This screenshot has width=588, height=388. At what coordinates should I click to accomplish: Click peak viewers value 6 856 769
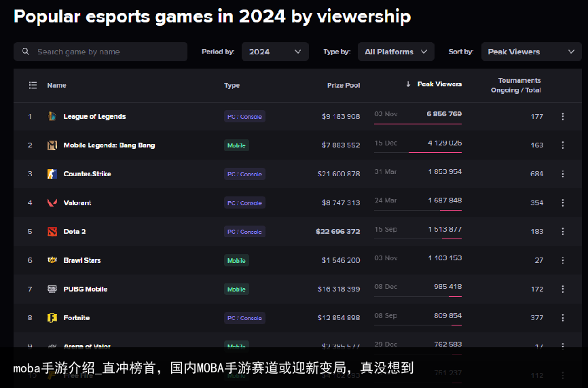pyautogui.click(x=444, y=113)
